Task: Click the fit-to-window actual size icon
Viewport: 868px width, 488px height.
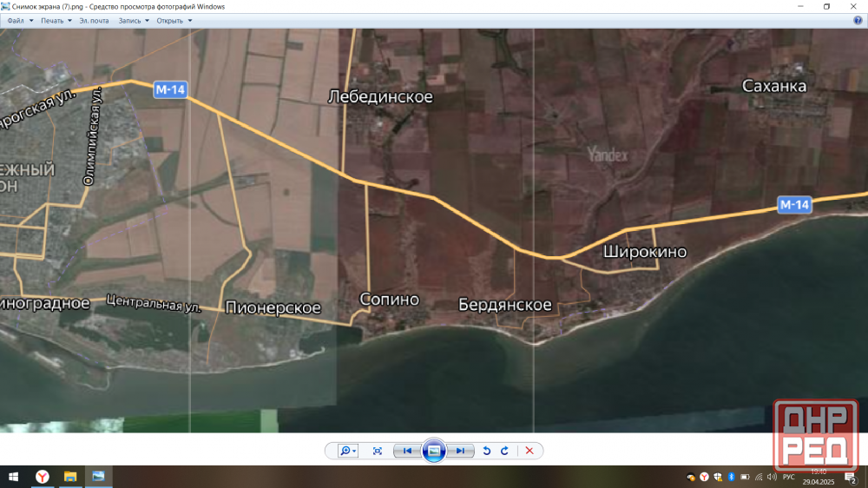Action: pyautogui.click(x=378, y=451)
